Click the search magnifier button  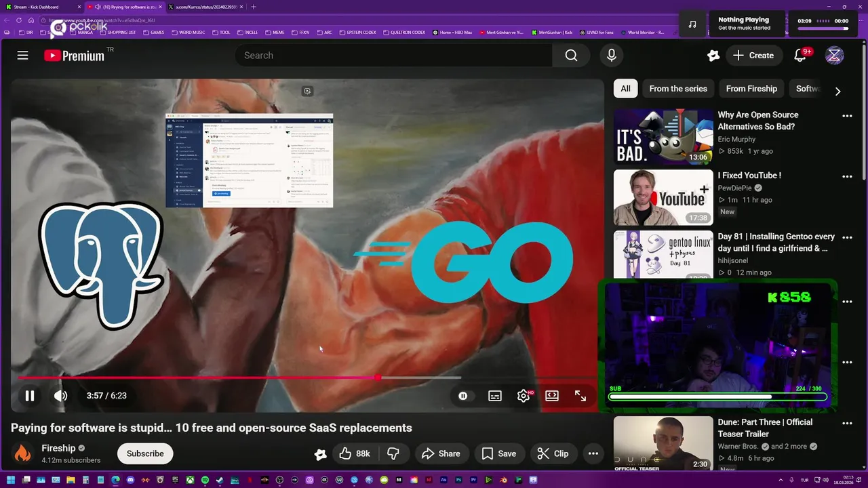tap(571, 56)
